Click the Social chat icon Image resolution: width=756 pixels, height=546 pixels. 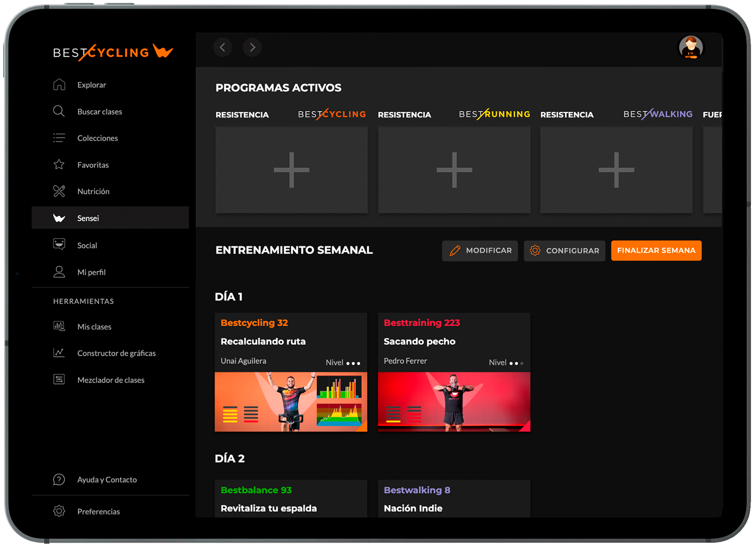click(x=59, y=245)
